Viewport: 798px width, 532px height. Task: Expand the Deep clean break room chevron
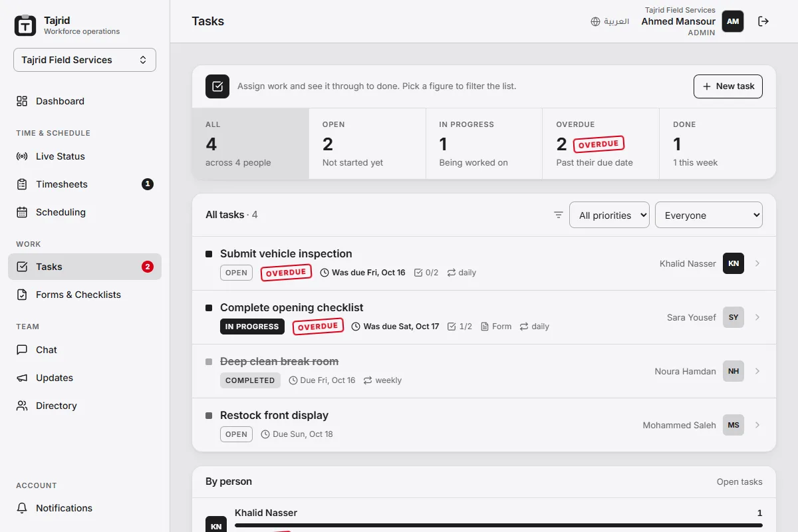pyautogui.click(x=757, y=371)
